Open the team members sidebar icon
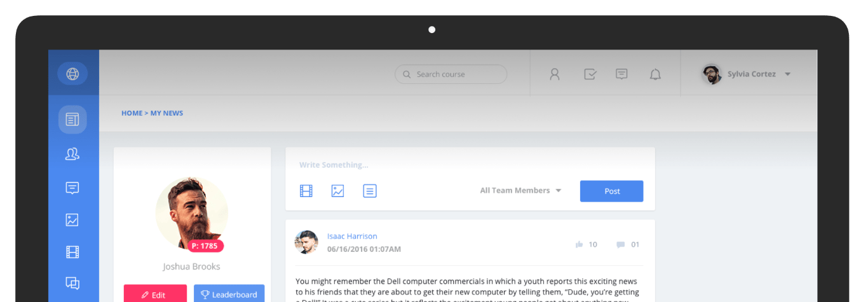 pos(72,154)
